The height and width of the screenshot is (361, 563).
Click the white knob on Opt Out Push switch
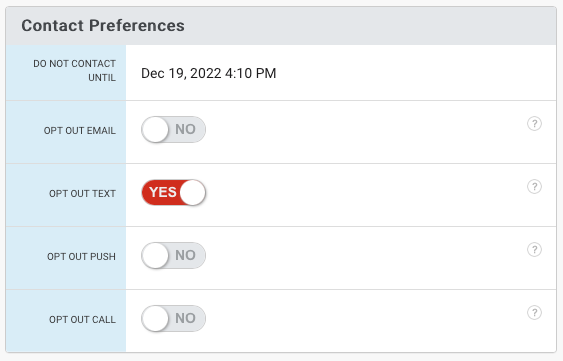coord(155,255)
